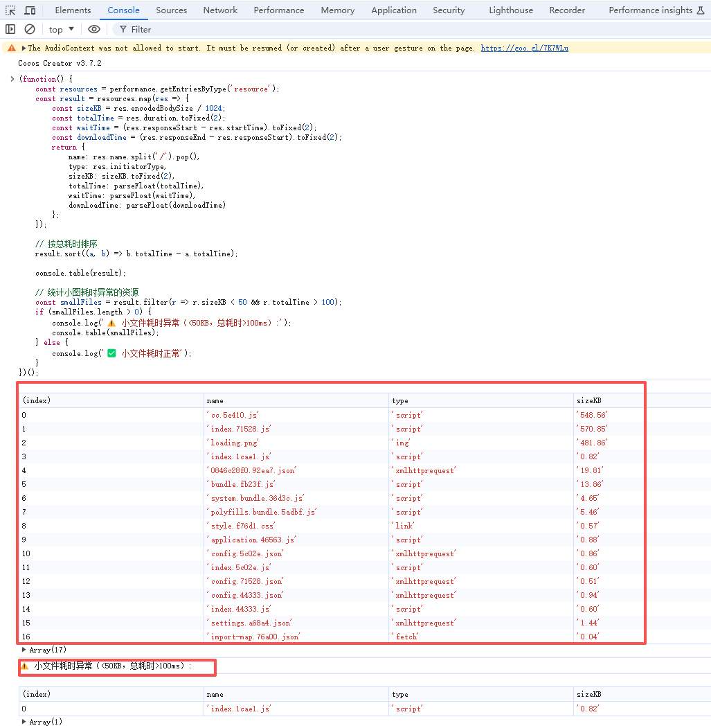
Task: Open the goo.gl link in warning
Action: pyautogui.click(x=524, y=48)
